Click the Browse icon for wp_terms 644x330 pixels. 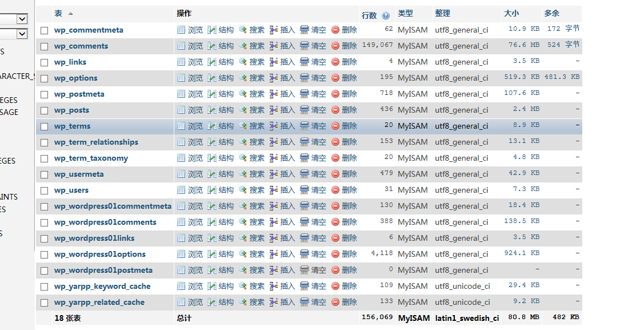click(181, 126)
